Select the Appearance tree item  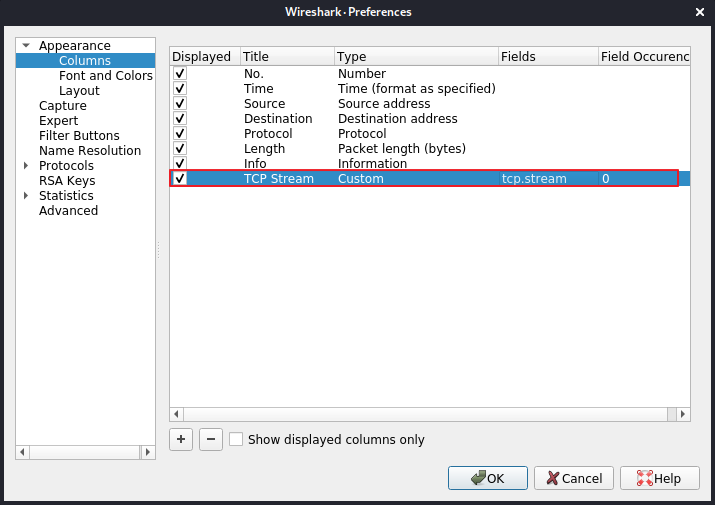click(x=75, y=45)
